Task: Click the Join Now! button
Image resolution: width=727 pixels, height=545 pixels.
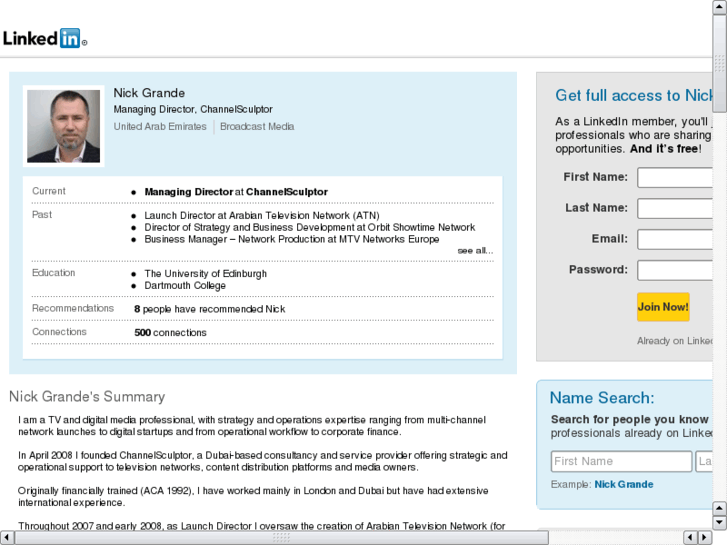Action: tap(663, 307)
